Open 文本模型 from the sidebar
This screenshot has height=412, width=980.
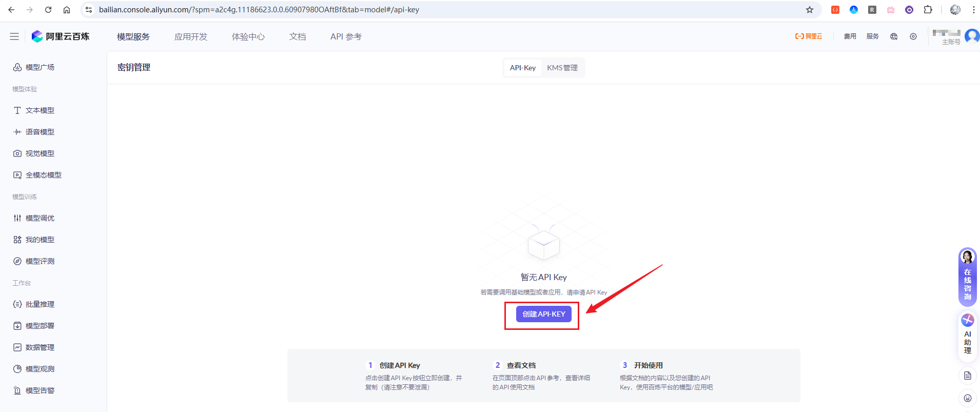(40, 110)
